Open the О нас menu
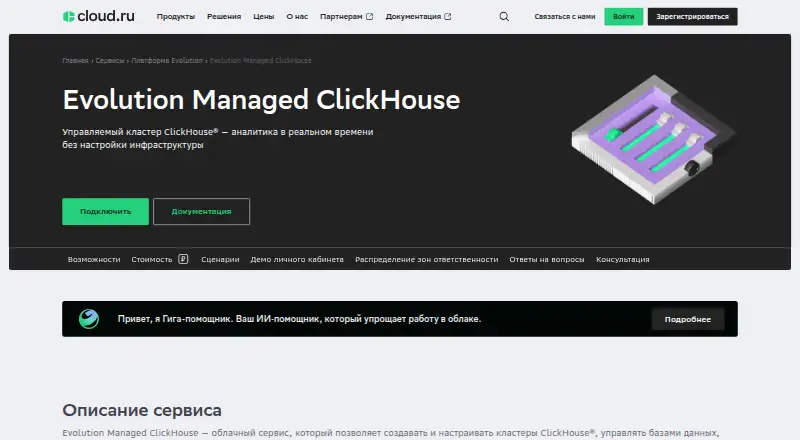Screen dimensions: 800x440 [x=297, y=16]
